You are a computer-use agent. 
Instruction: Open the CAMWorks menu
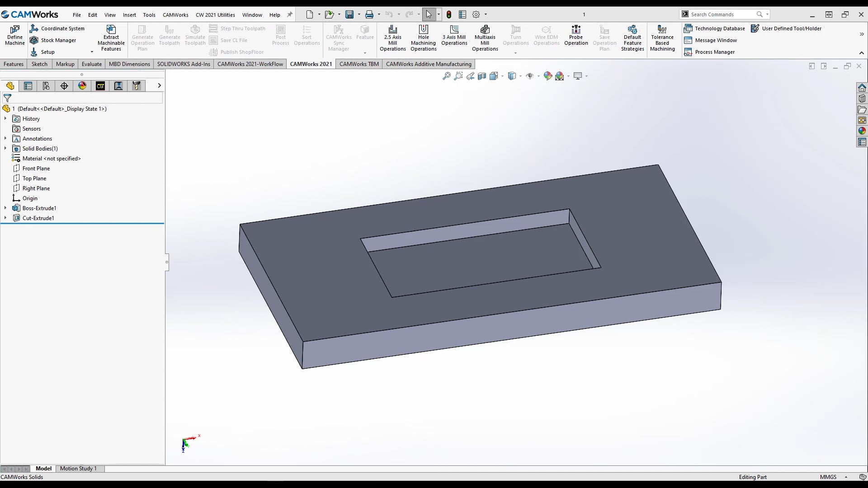(x=175, y=15)
